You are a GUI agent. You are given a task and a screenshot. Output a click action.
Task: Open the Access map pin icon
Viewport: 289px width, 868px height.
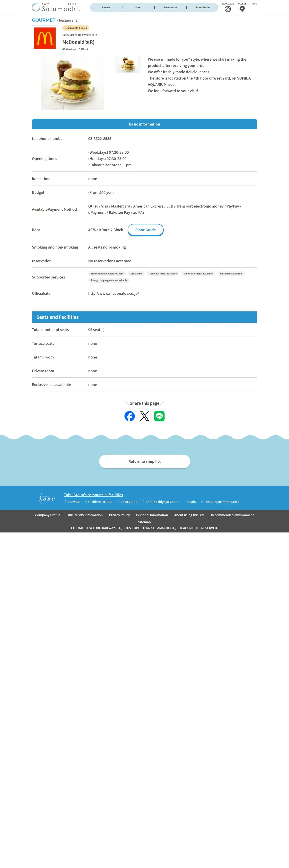(242, 9)
